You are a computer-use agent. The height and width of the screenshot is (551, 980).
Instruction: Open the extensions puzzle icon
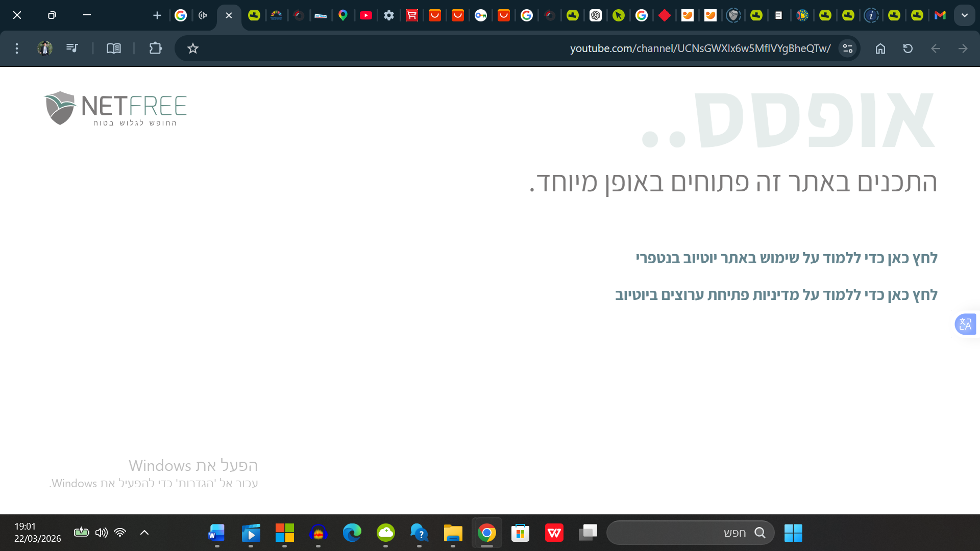coord(155,48)
